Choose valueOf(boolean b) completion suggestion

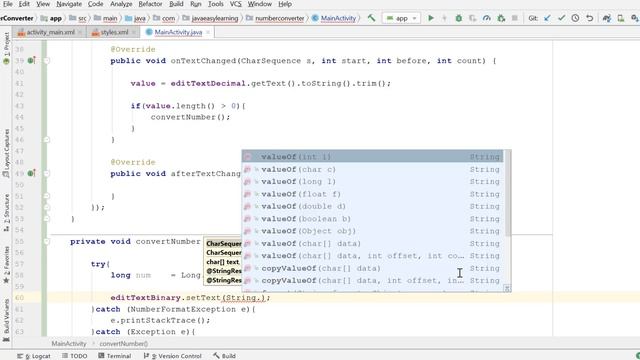click(x=373, y=219)
